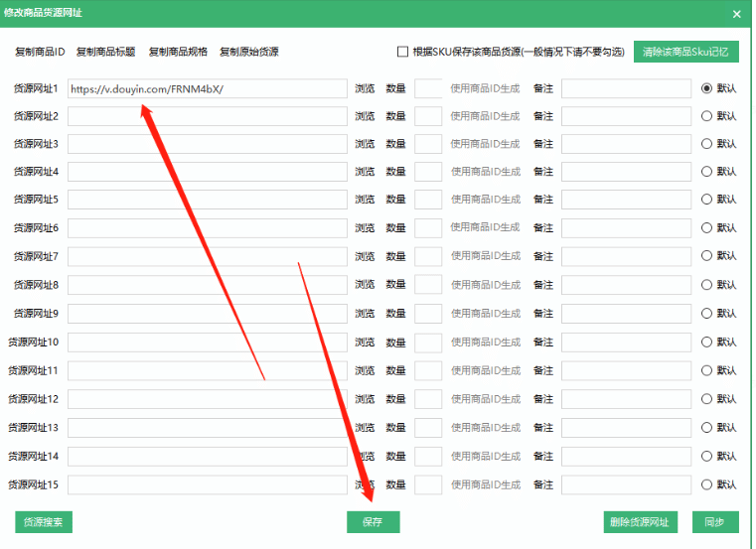756x549 pixels.
Task: Close the 修改商品货源网址 dialog
Action: point(736,14)
